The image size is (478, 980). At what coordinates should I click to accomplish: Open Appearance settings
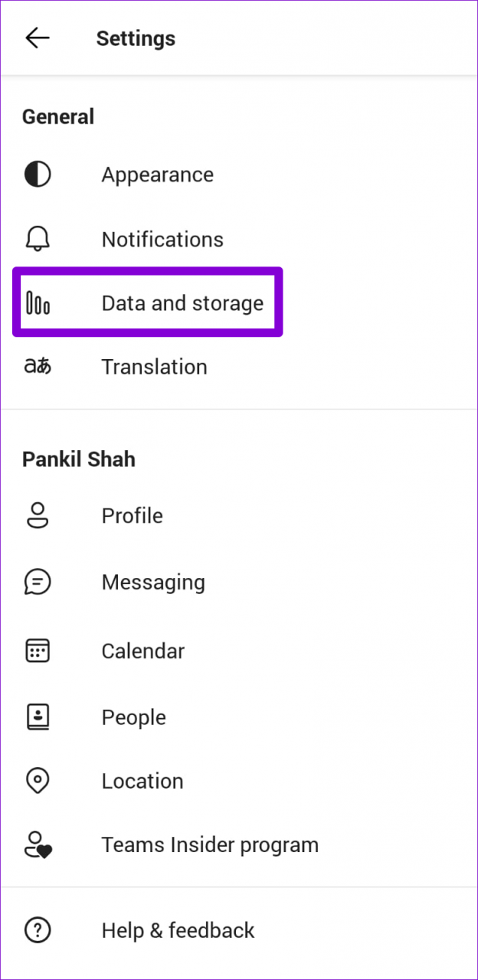157,175
